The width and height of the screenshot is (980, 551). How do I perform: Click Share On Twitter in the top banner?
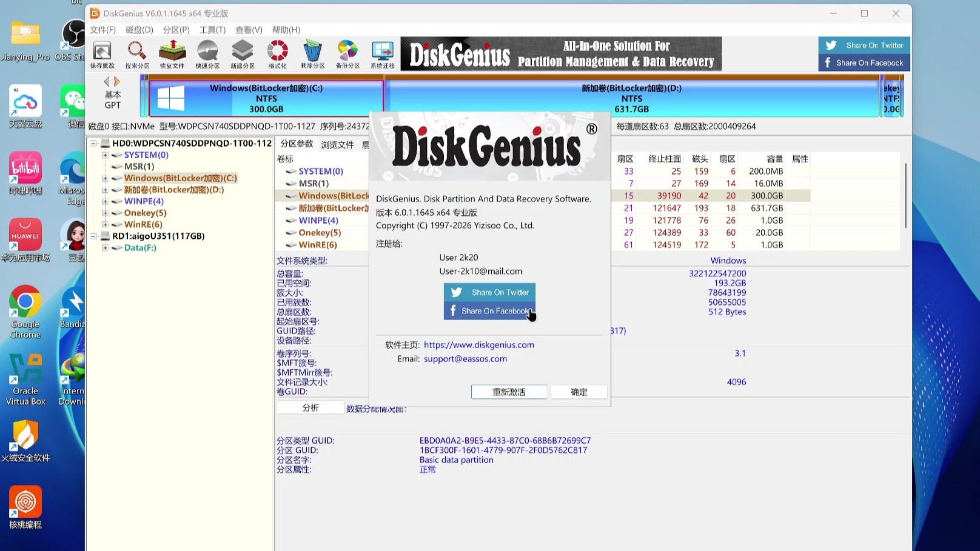pos(864,45)
